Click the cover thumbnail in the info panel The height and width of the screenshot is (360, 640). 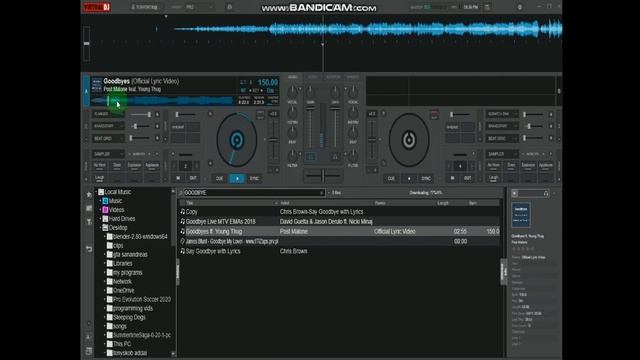(521, 215)
